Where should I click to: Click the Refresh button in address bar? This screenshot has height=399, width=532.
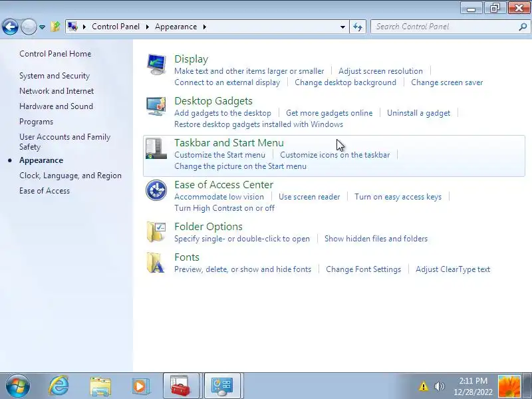pos(358,27)
